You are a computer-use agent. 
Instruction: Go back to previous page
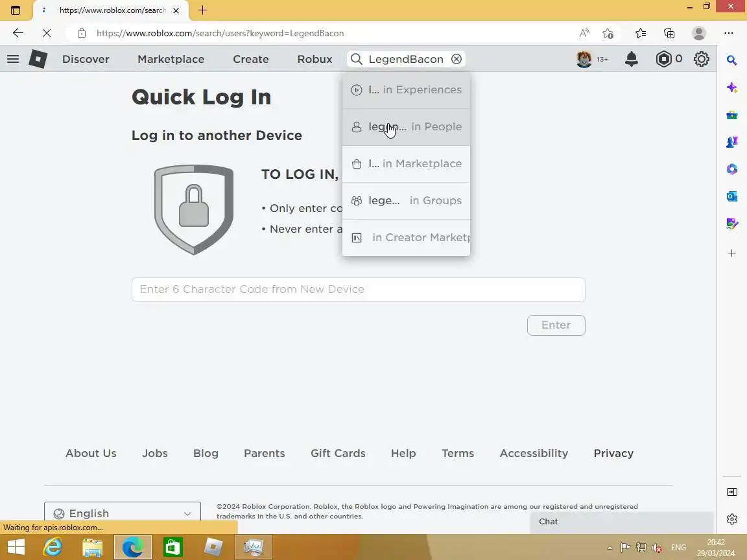(x=18, y=33)
